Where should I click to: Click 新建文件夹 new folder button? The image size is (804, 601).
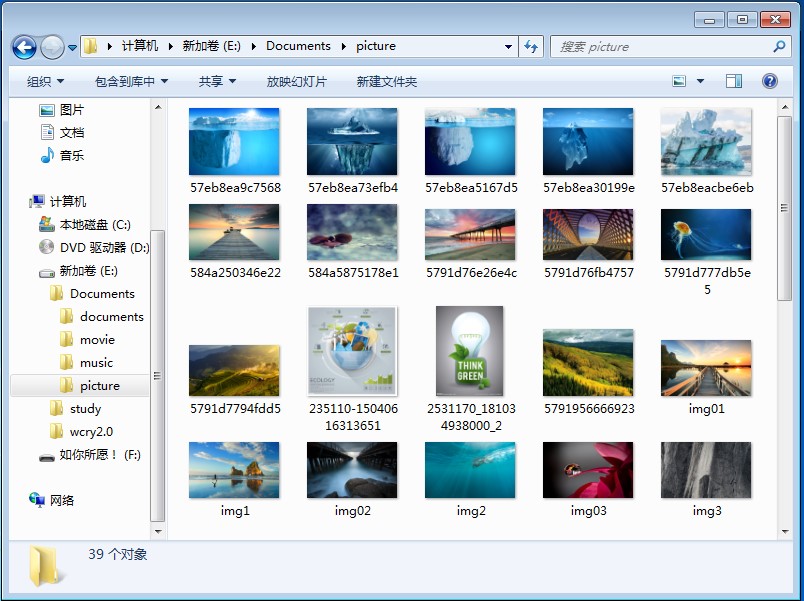(x=386, y=81)
